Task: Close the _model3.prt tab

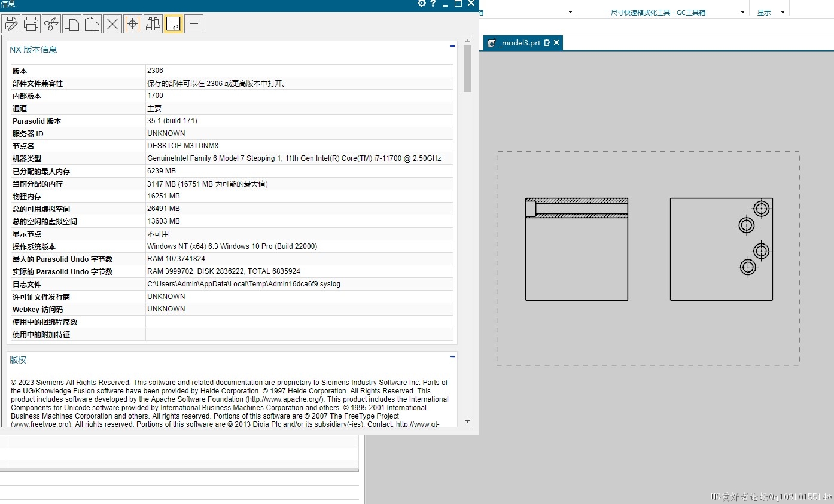Action: tap(556, 43)
